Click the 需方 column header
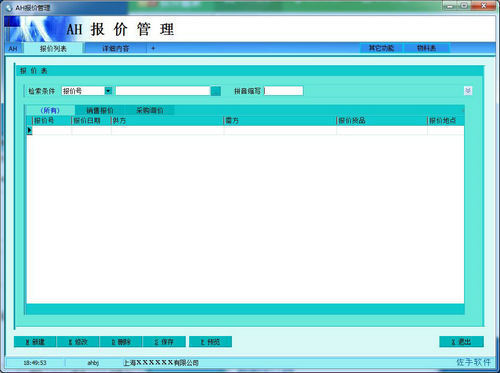500x373 pixels. (x=280, y=120)
